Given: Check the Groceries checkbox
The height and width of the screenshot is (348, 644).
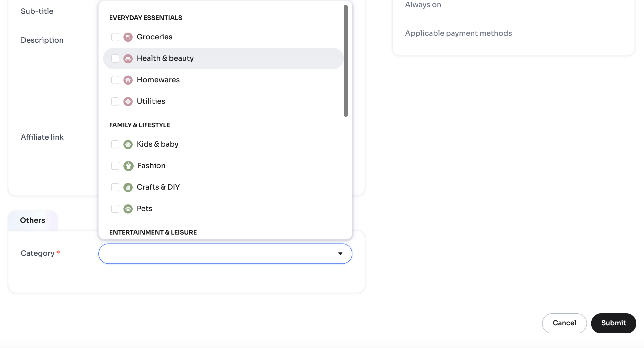Looking at the screenshot, I should point(115,37).
